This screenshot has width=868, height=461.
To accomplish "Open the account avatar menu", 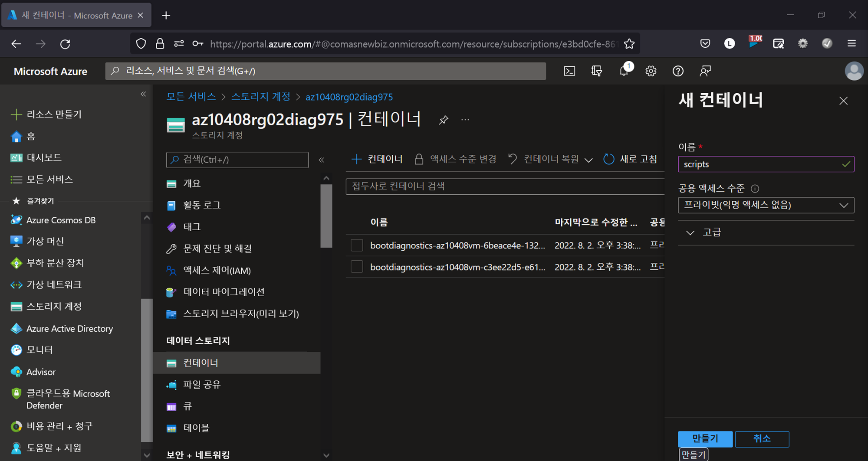I will tap(854, 71).
